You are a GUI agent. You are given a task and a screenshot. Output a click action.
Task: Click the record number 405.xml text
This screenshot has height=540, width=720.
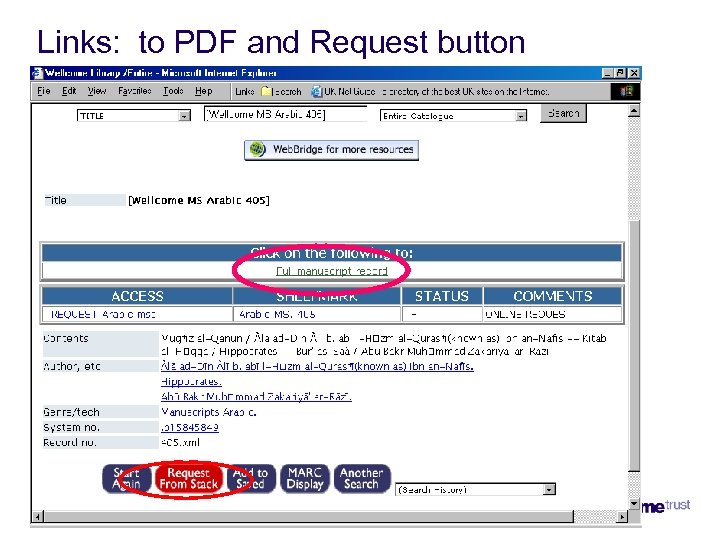(180, 443)
